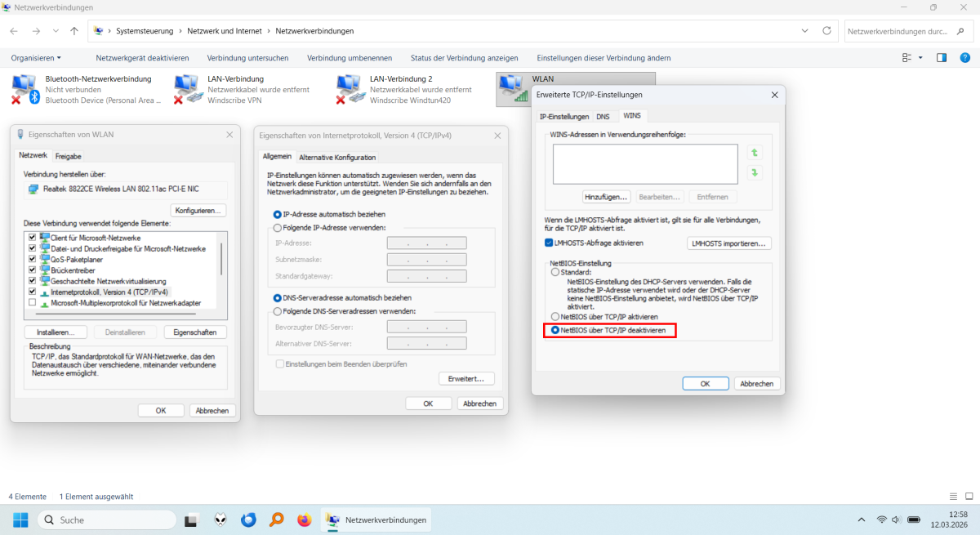Launch Firefox from the taskbar
Image resolution: width=980 pixels, height=535 pixels.
[x=304, y=519]
